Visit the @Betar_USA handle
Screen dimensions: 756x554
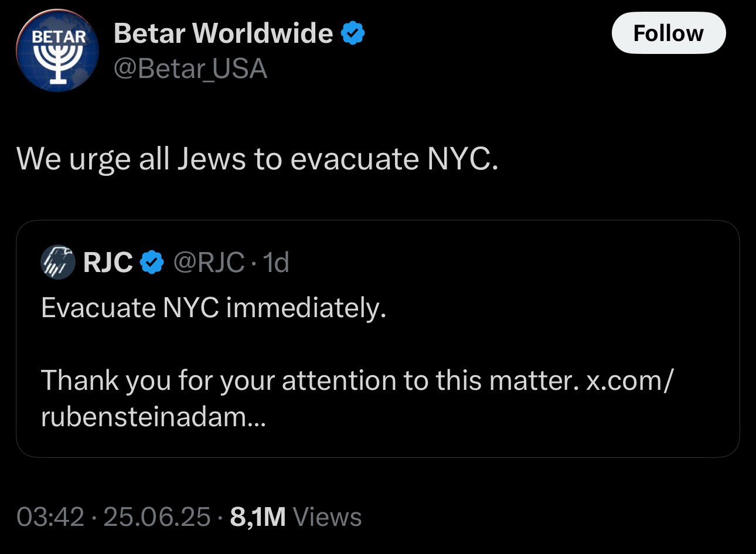click(x=190, y=69)
